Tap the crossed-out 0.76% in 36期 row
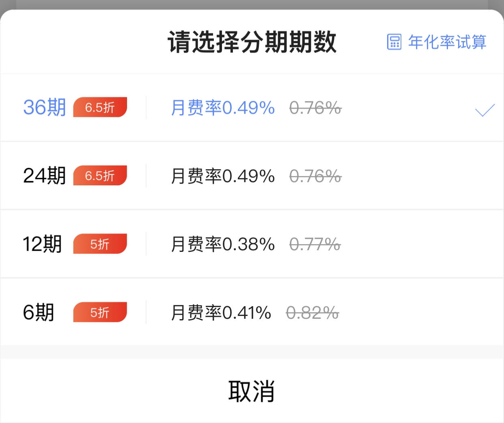Viewport: 504px width, 423px height. click(315, 108)
